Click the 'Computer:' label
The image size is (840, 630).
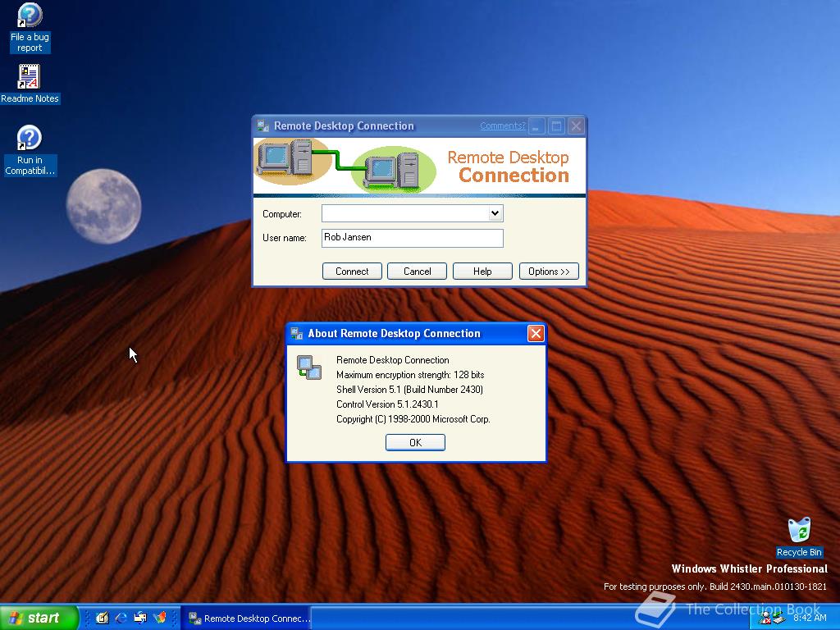point(282,214)
